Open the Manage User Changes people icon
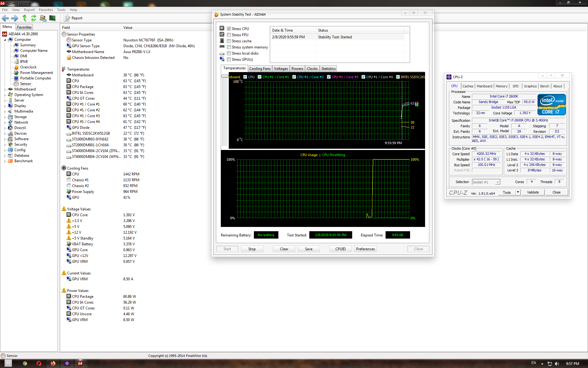 [x=43, y=18]
